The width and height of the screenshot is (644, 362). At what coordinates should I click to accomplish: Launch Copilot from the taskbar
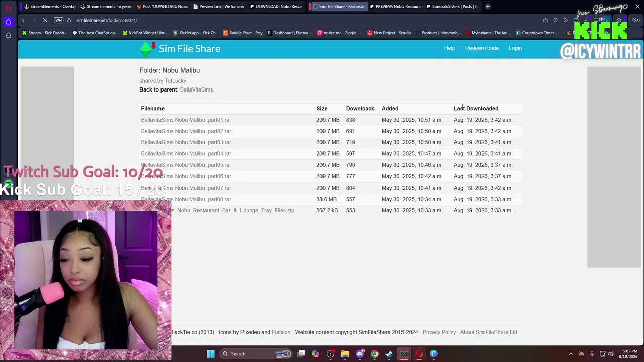315,354
